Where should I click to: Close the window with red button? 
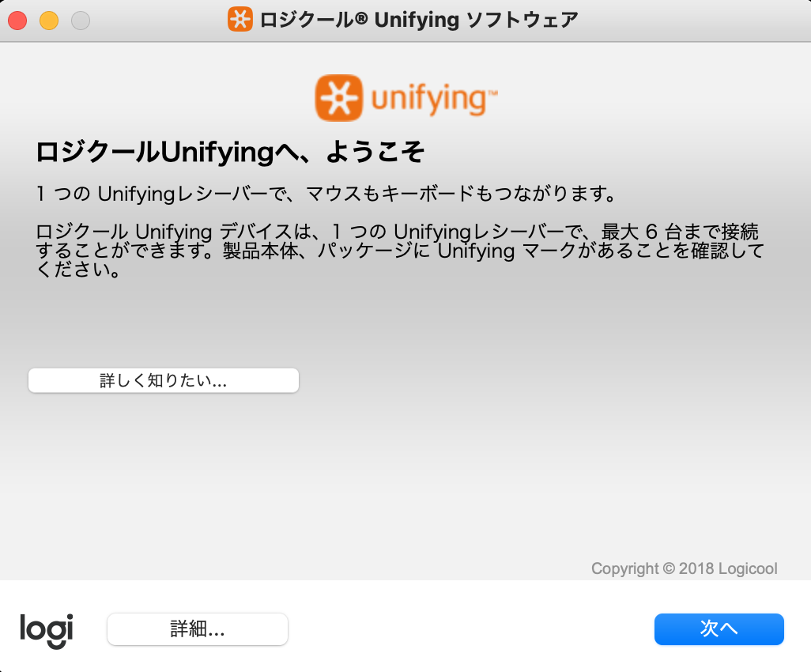[17, 21]
